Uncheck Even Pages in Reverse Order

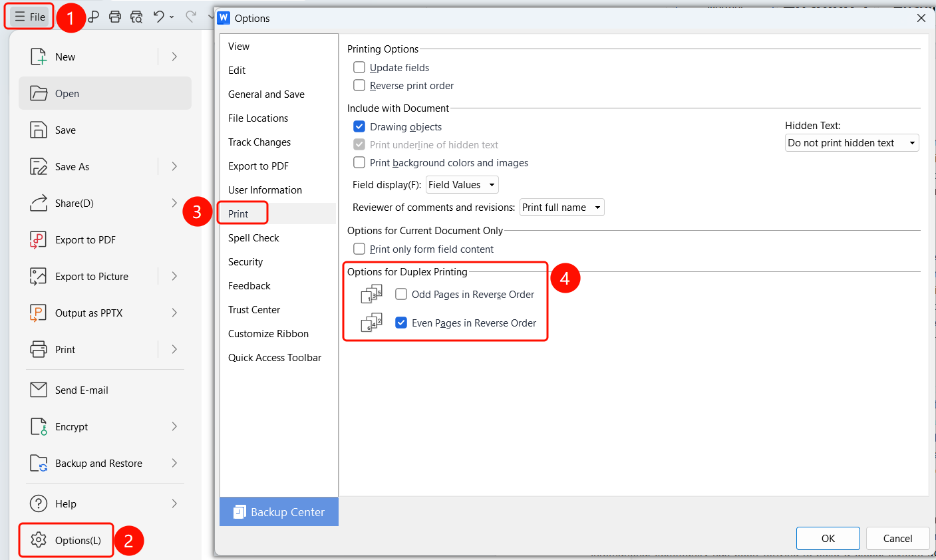point(401,323)
